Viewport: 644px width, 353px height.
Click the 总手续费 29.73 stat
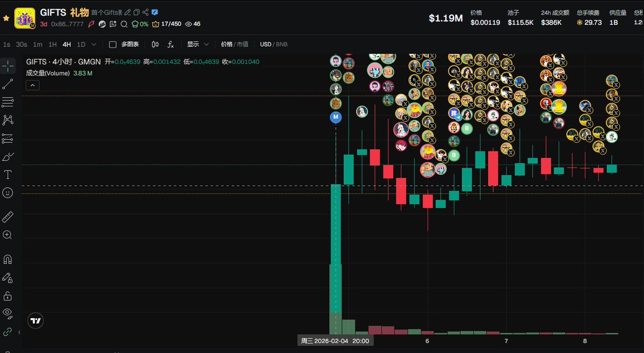(x=589, y=18)
